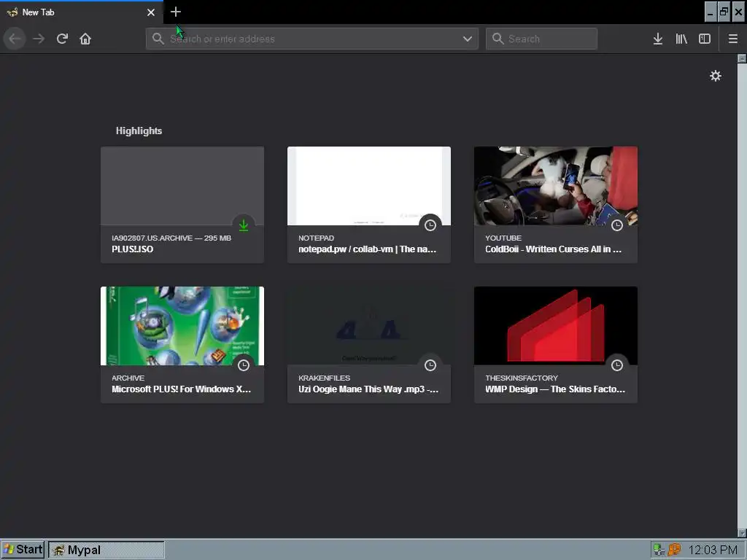Click the ARCHIVE source label
The image size is (747, 560).
coord(128,378)
